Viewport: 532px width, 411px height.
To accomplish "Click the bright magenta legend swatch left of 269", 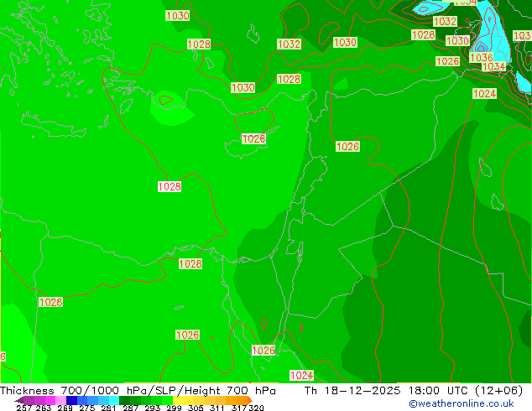I will click(50, 400).
